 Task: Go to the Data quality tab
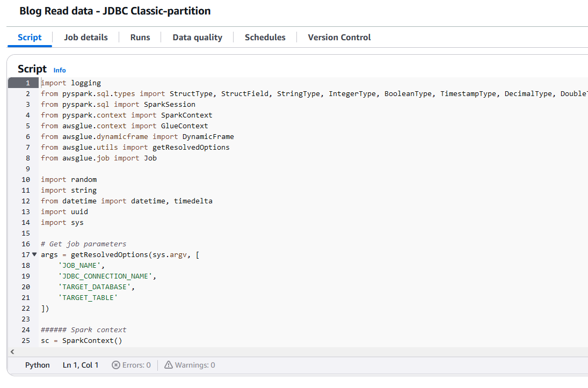tap(197, 38)
